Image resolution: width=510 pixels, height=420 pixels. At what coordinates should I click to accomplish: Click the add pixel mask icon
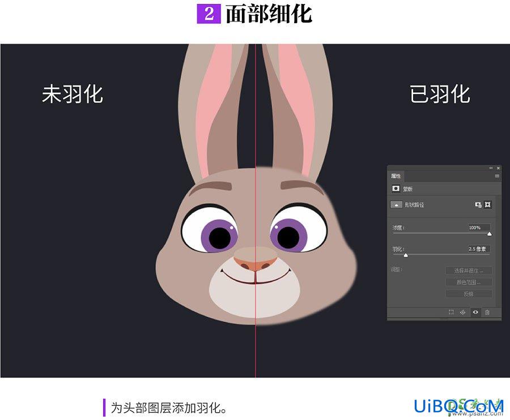[478, 205]
